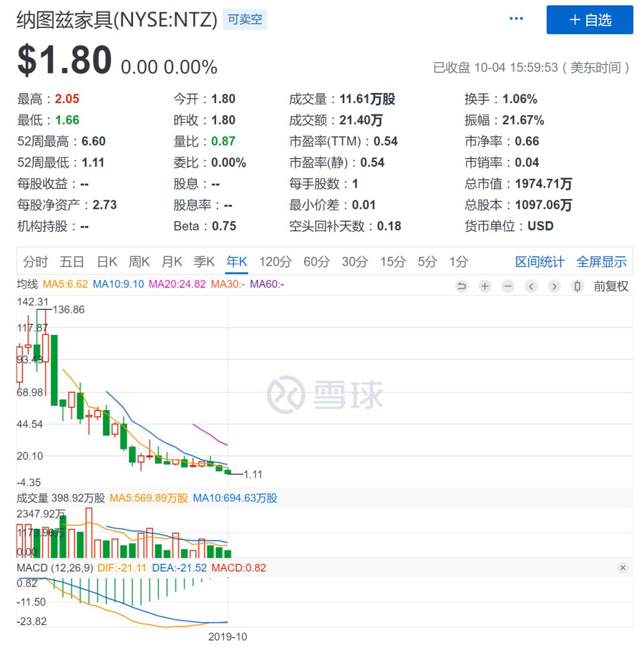Click the Beta 0.75 value
The image size is (644, 652).
click(224, 226)
